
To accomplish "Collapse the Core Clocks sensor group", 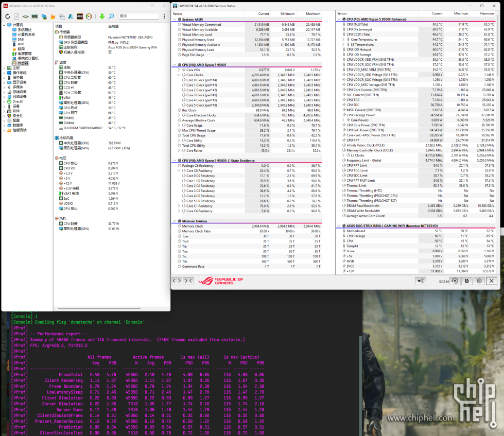I will [x=179, y=75].
